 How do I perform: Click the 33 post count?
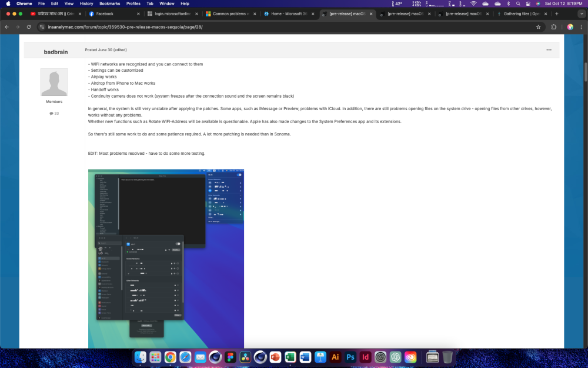pyautogui.click(x=54, y=114)
